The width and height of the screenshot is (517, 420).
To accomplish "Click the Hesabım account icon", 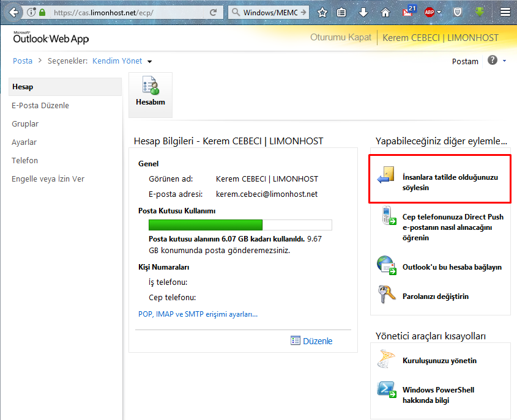I will [151, 86].
